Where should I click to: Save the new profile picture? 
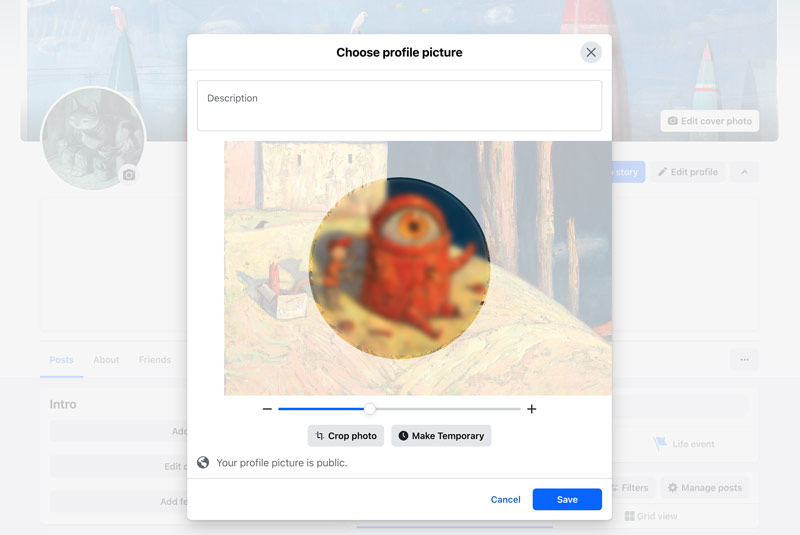(x=567, y=499)
